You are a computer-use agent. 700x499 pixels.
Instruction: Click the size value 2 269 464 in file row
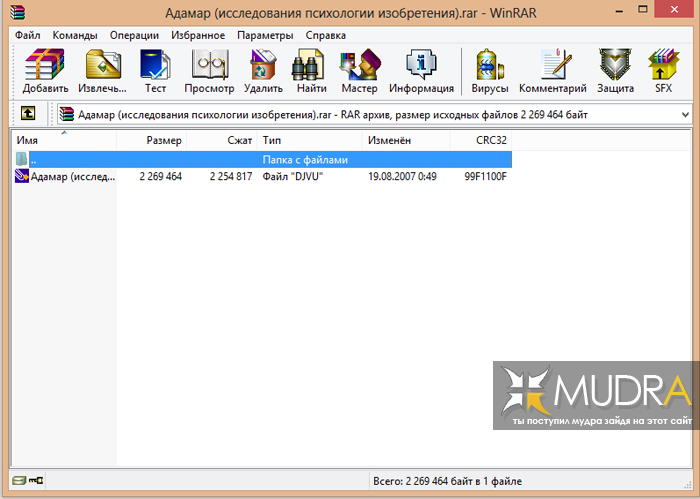click(x=160, y=177)
